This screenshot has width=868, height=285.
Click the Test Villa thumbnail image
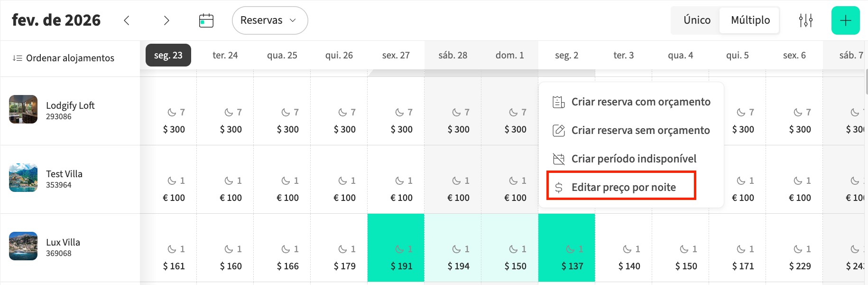point(23,178)
